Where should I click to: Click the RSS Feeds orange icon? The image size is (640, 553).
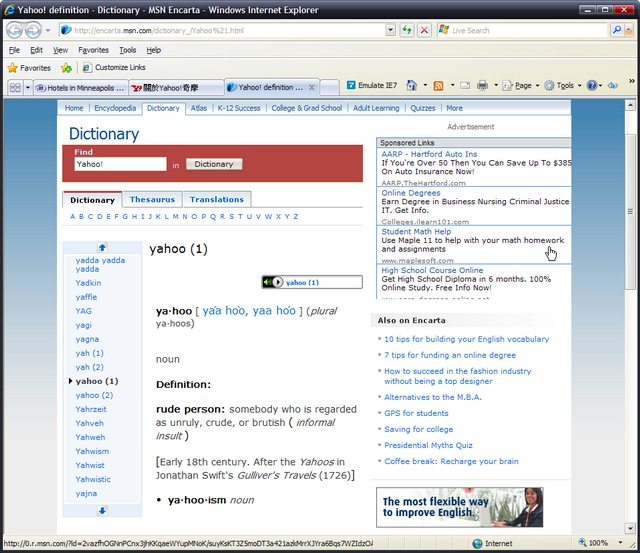438,85
